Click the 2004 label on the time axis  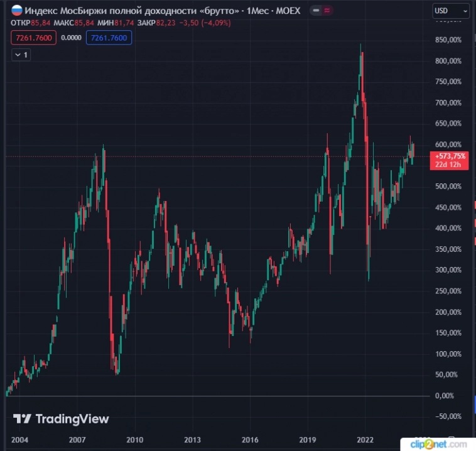(x=19, y=440)
